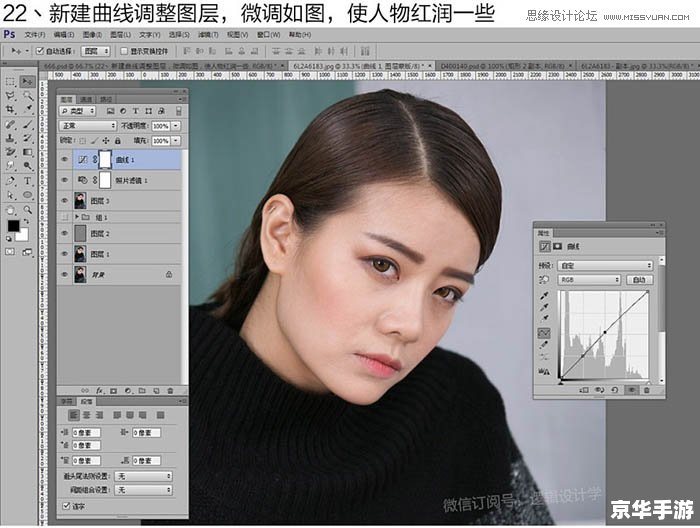This screenshot has height=528, width=700.
Task: Add a layer mask in Layers panel
Action: click(113, 391)
